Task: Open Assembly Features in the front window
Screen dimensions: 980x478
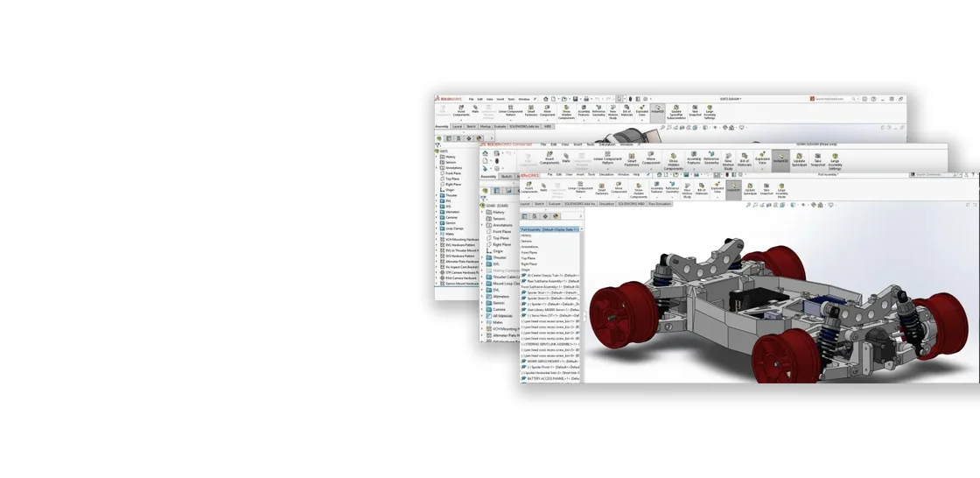Action: (656, 188)
